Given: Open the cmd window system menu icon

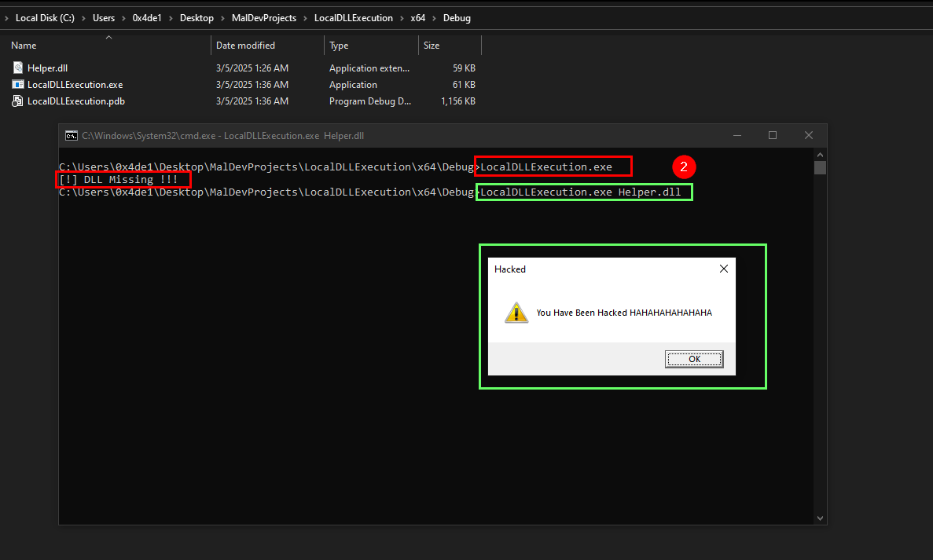Looking at the screenshot, I should [72, 136].
